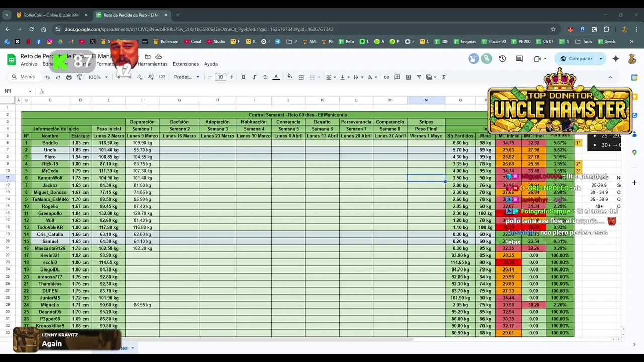
Task: Open the comments panel icon
Action: click(519, 59)
